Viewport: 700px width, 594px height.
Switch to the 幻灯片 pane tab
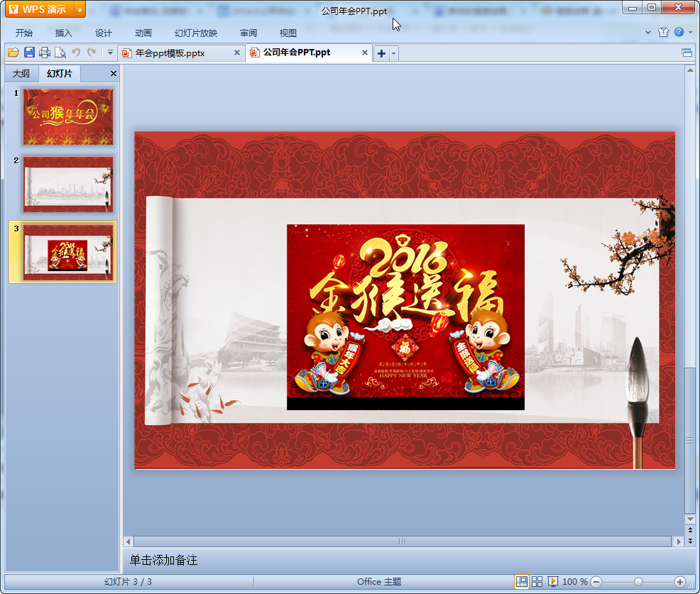click(60, 74)
